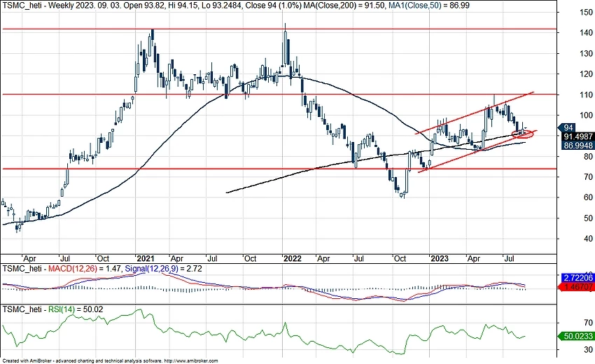Click the 110 price axis label
595x364 pixels.
click(x=587, y=95)
